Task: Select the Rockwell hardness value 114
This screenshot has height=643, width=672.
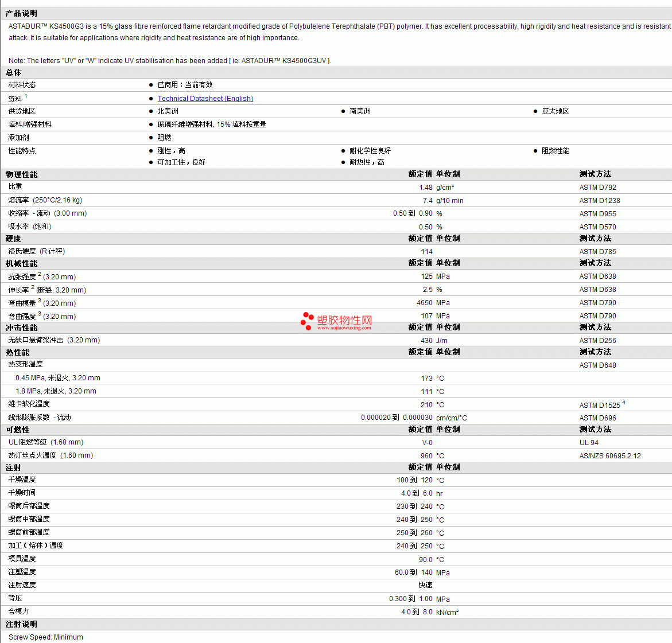Action: click(x=426, y=252)
